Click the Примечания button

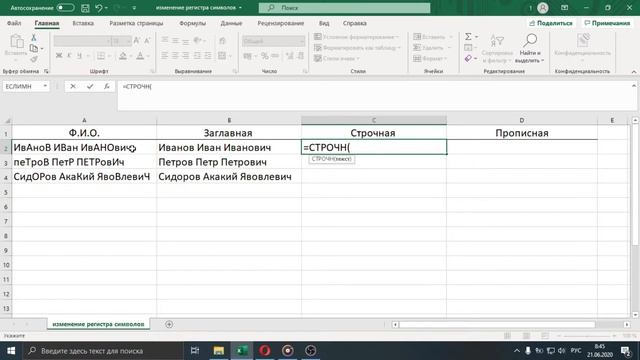point(607,23)
